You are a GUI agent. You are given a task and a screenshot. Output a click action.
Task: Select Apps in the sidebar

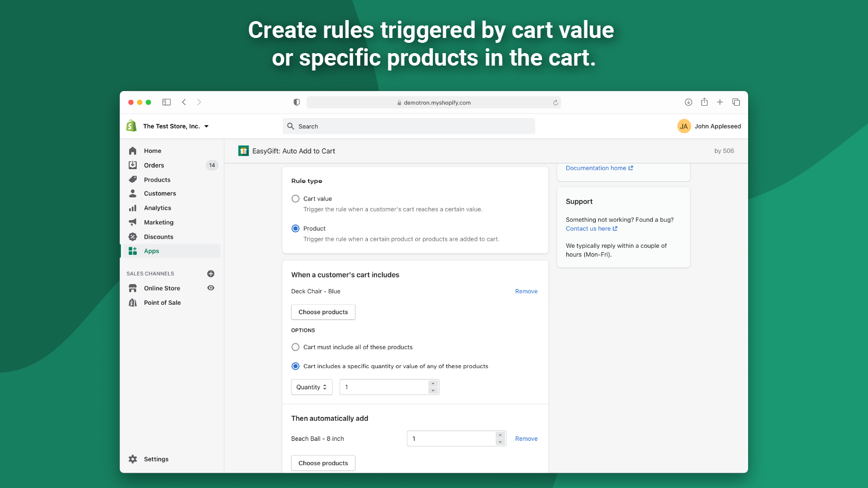click(x=170, y=251)
